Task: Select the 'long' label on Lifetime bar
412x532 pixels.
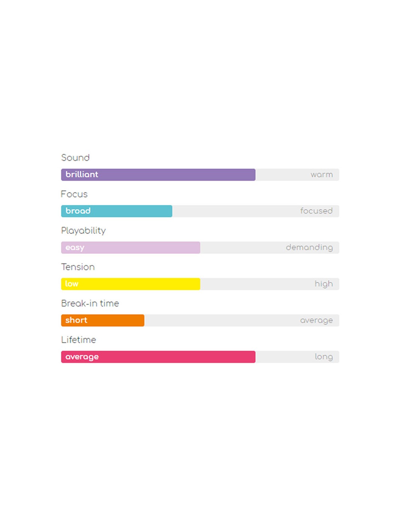Action: (324, 357)
